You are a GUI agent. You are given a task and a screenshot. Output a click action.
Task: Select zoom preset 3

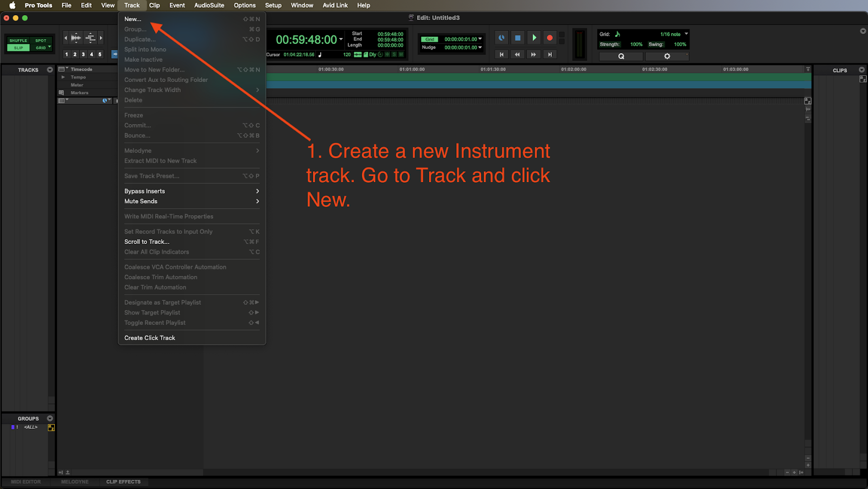coord(83,54)
